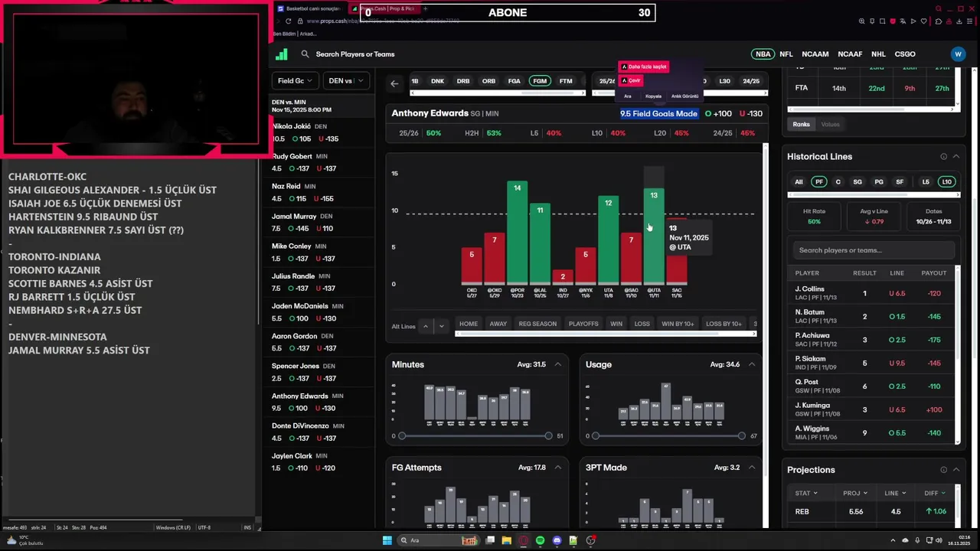The width and height of the screenshot is (980, 551).
Task: Select PF position filter in Historical Lines
Action: [819, 182]
